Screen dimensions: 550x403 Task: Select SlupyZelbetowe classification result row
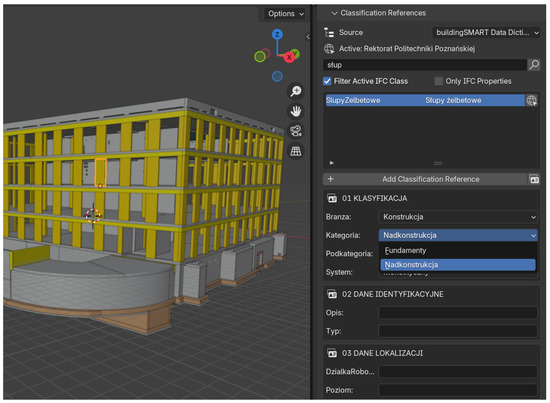pos(424,100)
